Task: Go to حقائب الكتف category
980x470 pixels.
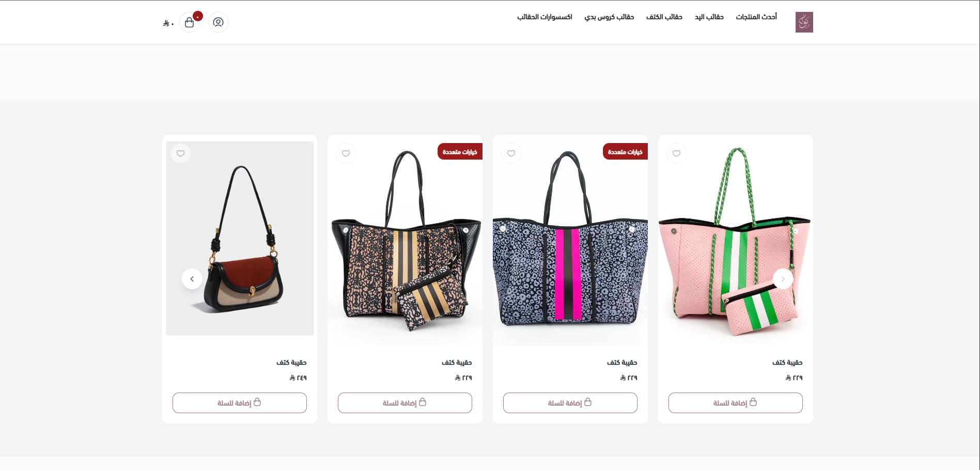Action: (664, 17)
